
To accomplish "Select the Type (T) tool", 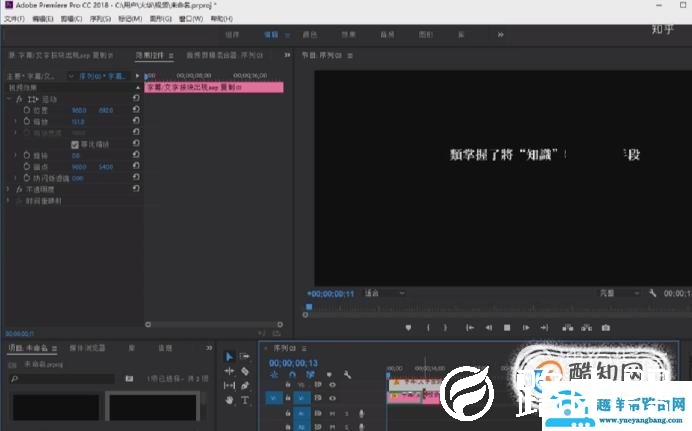I will (x=244, y=400).
